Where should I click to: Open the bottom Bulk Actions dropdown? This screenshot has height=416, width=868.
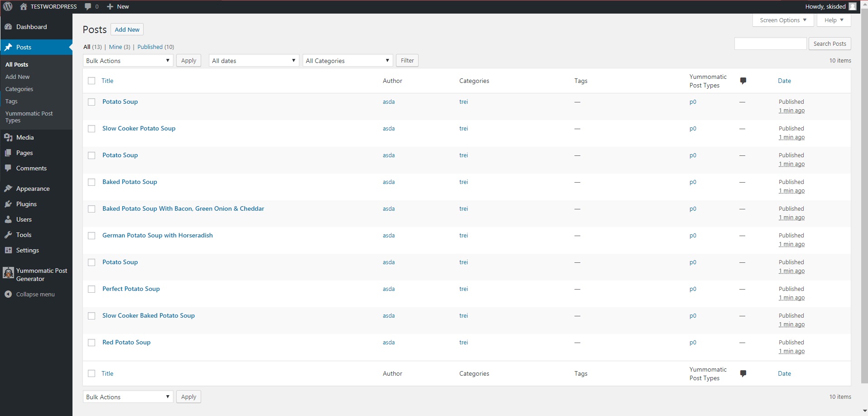[x=128, y=397]
